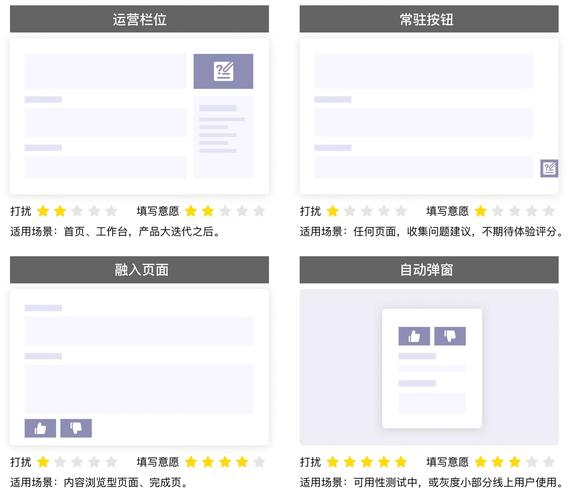Screen dimensions: 569x500
Task: Select the 融入页面 header
Action: point(139,270)
